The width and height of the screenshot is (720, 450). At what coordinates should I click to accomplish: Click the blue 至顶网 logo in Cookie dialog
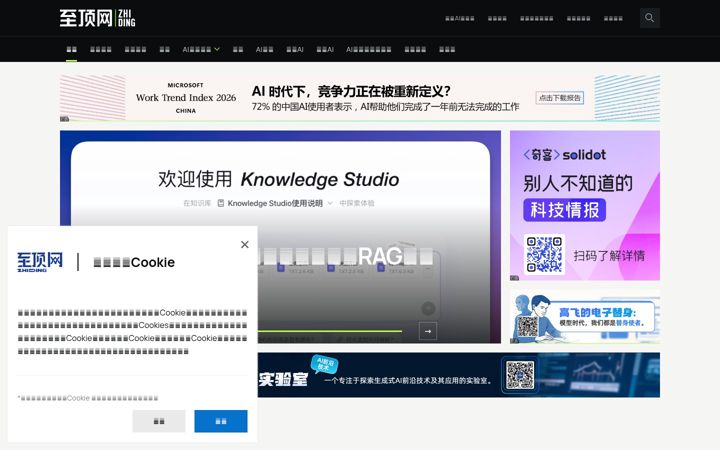tap(40, 262)
